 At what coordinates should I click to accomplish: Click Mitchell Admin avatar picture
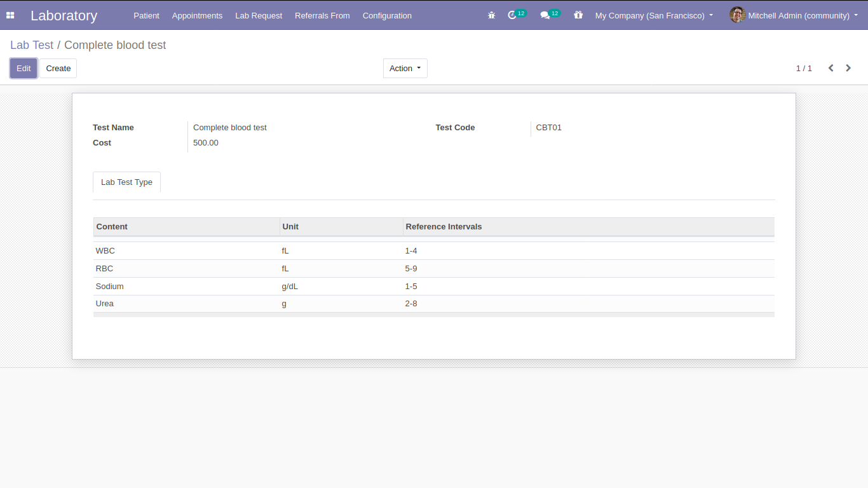coord(737,15)
